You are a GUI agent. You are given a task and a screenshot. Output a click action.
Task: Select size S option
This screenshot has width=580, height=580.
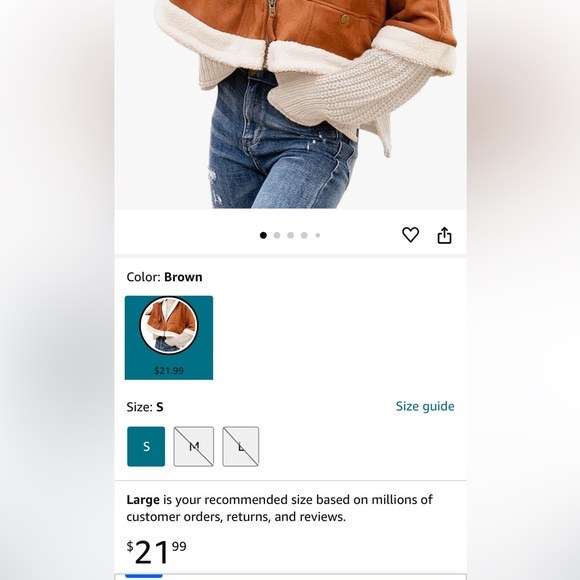[146, 446]
